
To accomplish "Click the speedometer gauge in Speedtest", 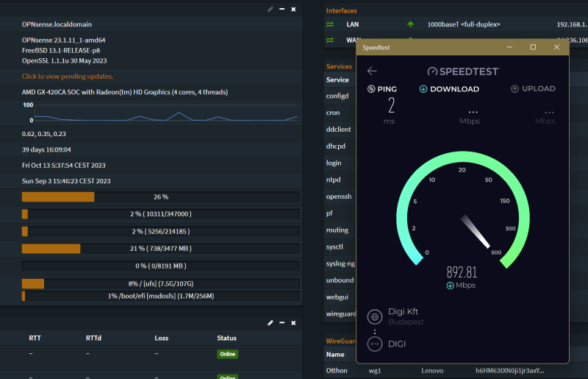I will click(463, 209).
